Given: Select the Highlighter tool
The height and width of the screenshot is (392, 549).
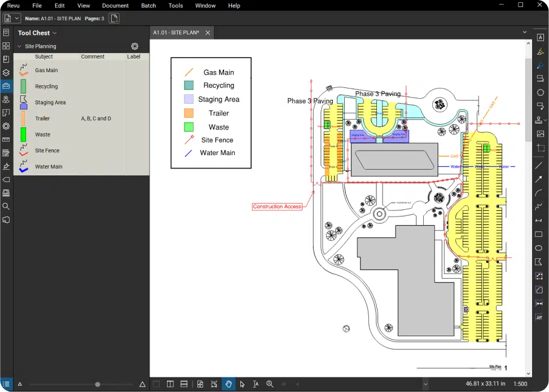Looking at the screenshot, I should click(x=540, y=51).
